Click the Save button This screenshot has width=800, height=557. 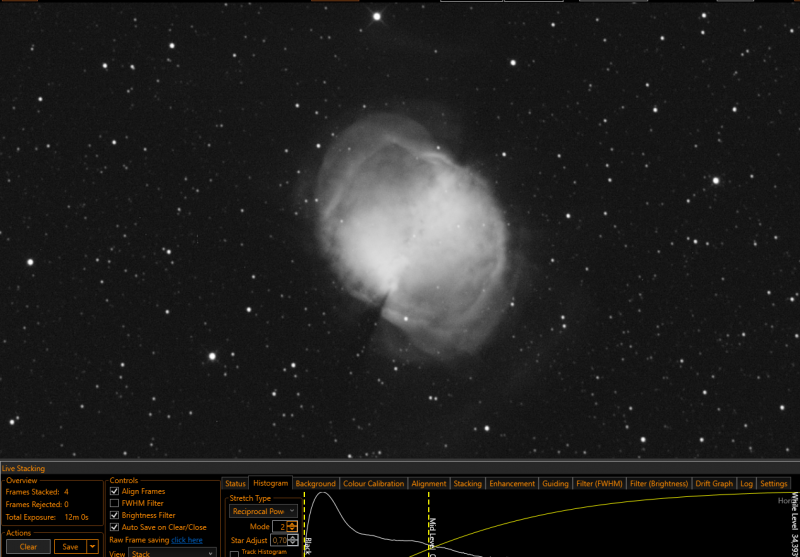coord(70,546)
